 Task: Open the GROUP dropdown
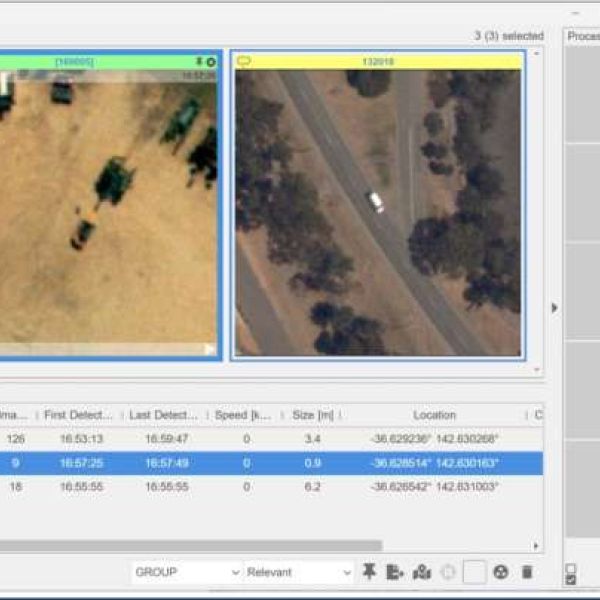[187, 572]
